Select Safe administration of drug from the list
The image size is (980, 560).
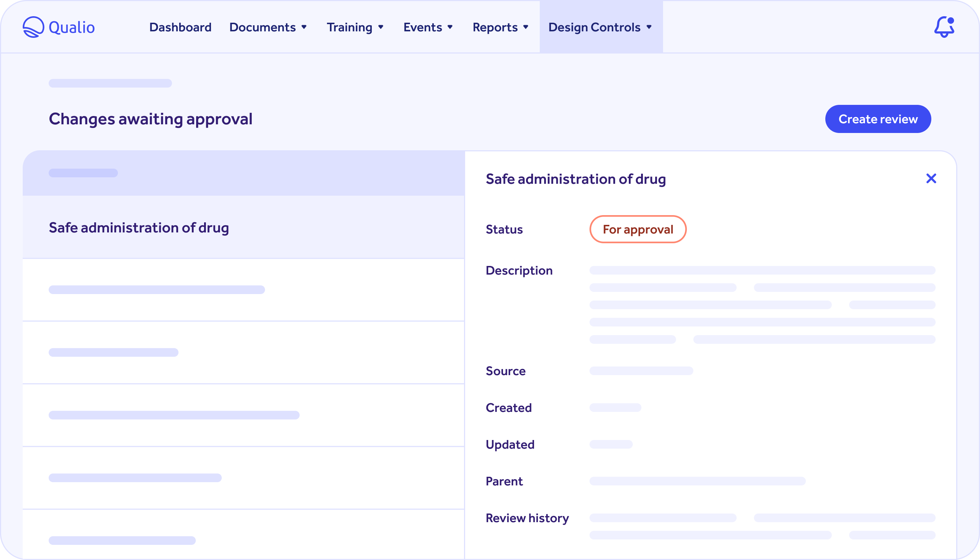pos(139,227)
